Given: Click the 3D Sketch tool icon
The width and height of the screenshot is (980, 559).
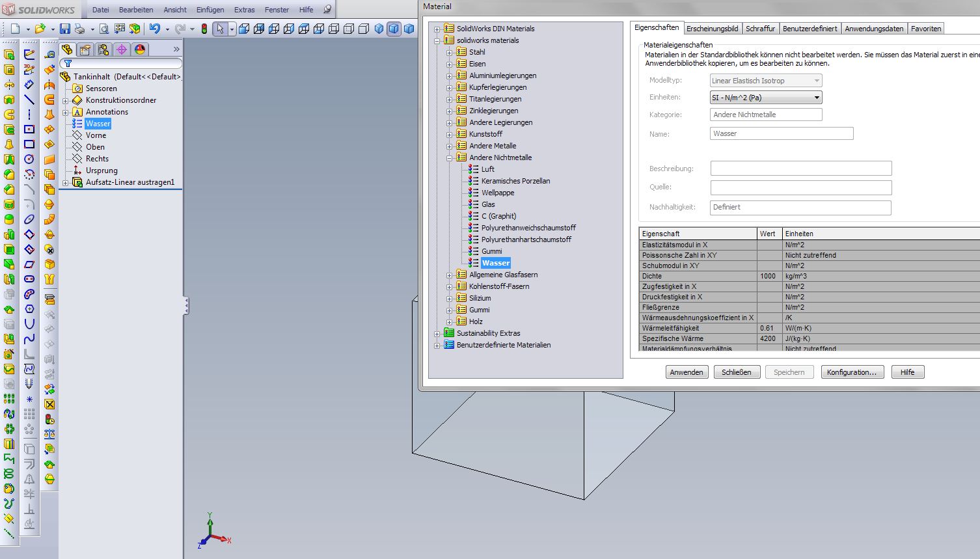Looking at the screenshot, I should pyautogui.click(x=29, y=69).
